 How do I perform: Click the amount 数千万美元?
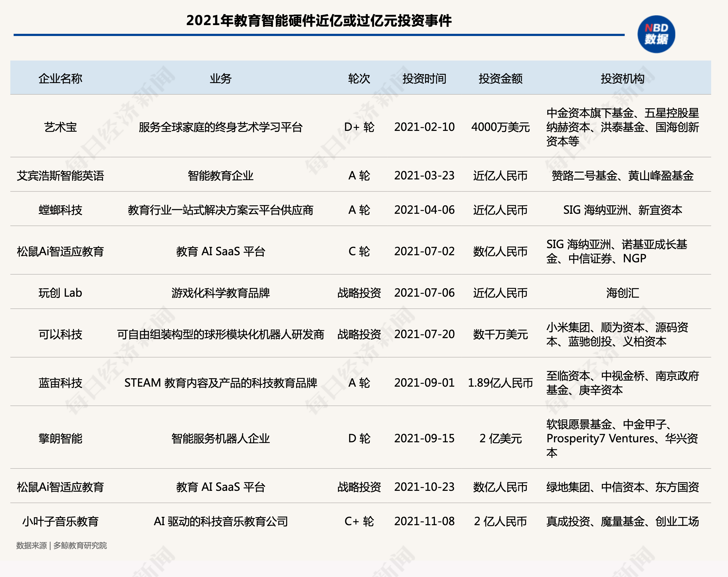500,335
